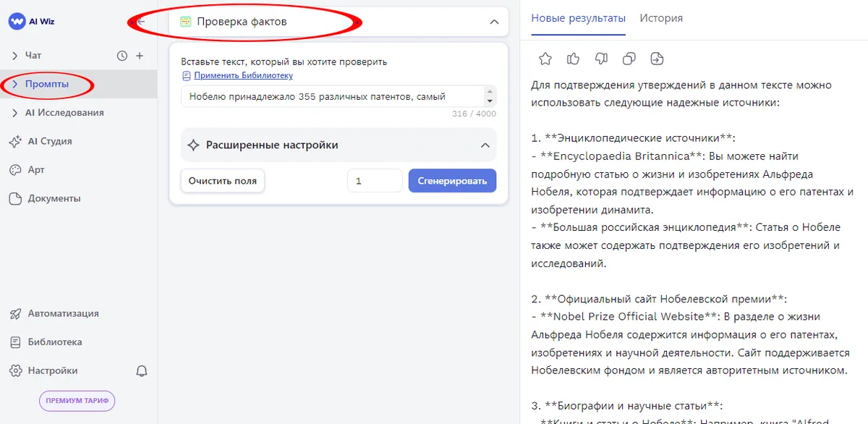Collapse the Проверка фактов panel
This screenshot has width=868, height=424.
click(x=494, y=22)
